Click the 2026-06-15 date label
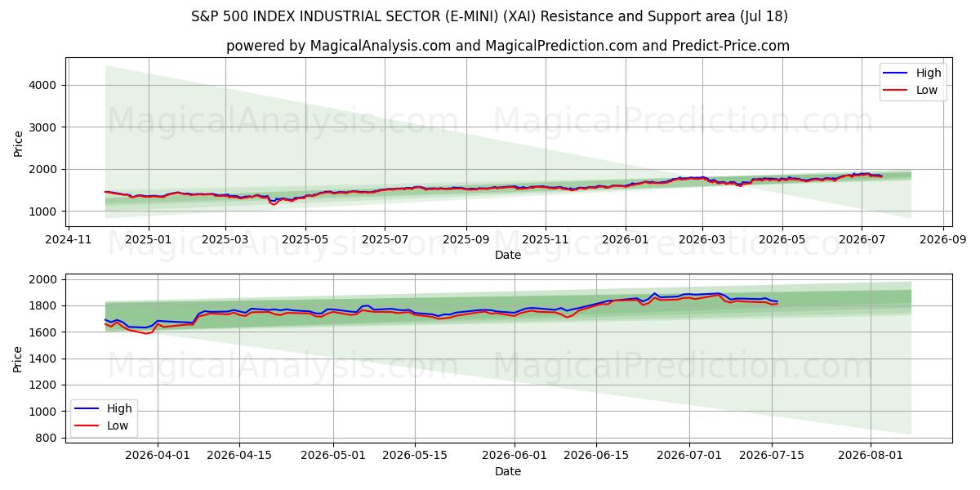The image size is (980, 490). pos(596,457)
